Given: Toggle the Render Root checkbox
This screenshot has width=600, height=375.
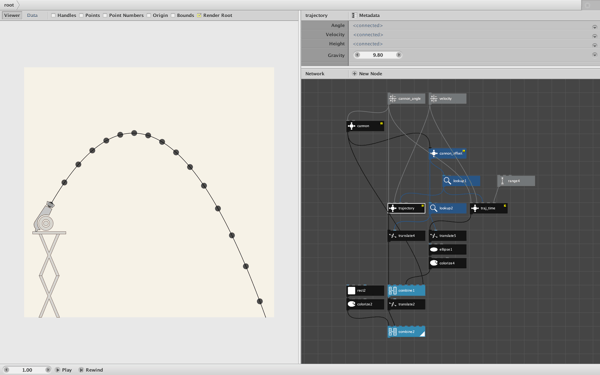Looking at the screenshot, I should (199, 15).
